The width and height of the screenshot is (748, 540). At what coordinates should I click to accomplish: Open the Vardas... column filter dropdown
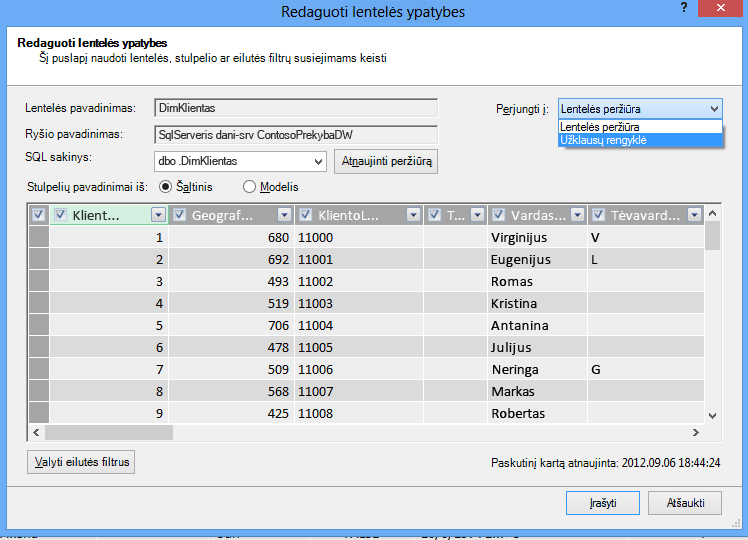coord(577,215)
